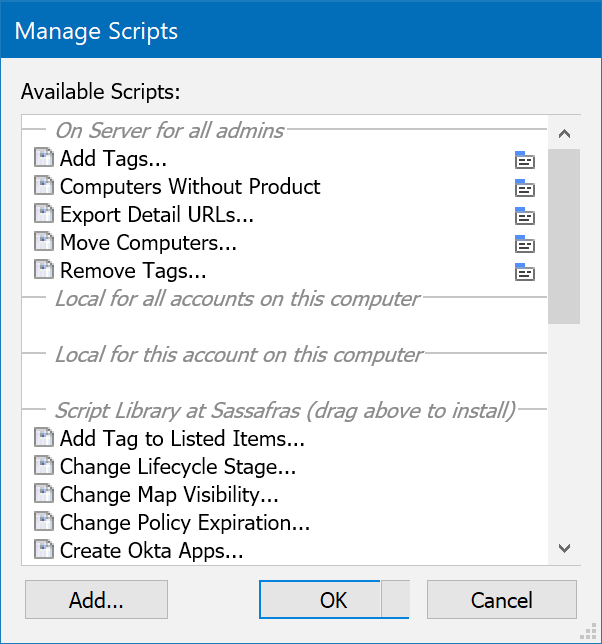
Task: Click the script icon beside Remove Tags...
Action: coord(44,269)
